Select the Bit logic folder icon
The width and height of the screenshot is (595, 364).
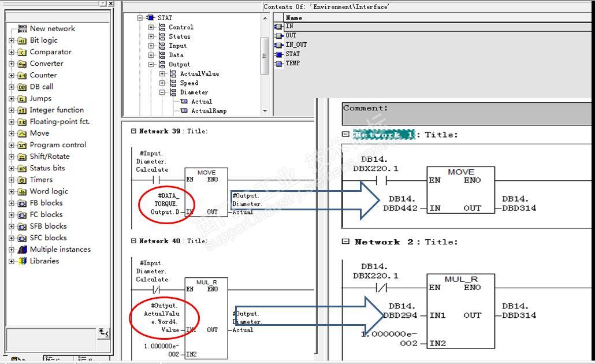[22, 40]
